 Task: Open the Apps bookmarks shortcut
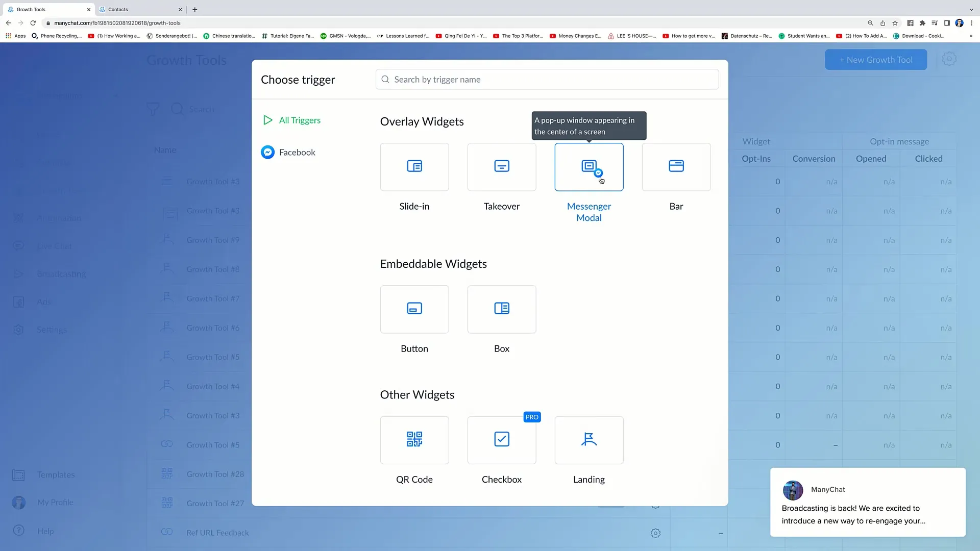(x=16, y=36)
